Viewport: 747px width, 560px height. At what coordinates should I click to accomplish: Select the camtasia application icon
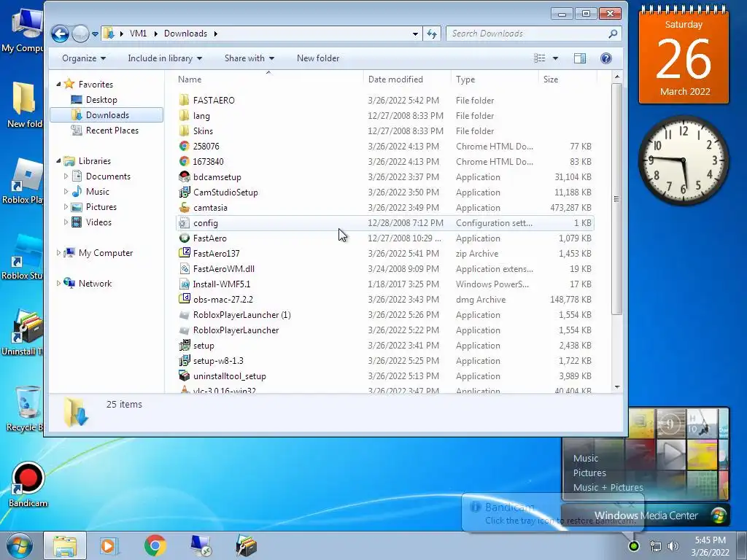[185, 208]
